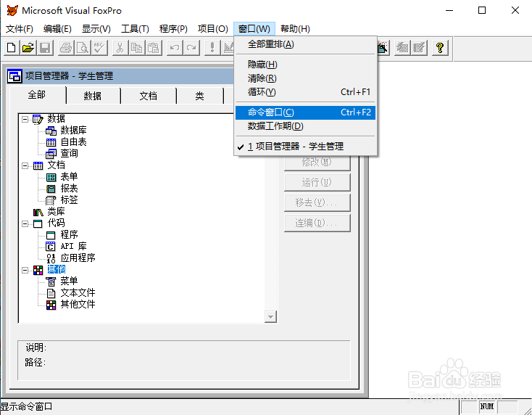Choose 全部重排(A) from the Window menu

pyautogui.click(x=305, y=44)
